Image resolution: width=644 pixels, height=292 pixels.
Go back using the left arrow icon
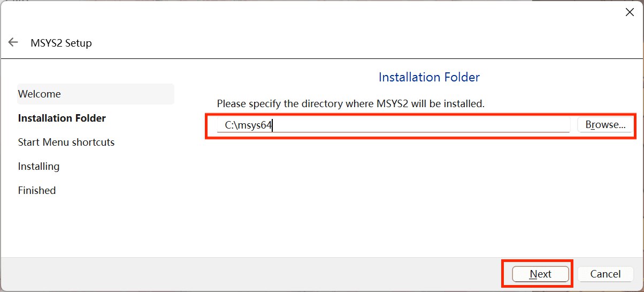coord(13,42)
